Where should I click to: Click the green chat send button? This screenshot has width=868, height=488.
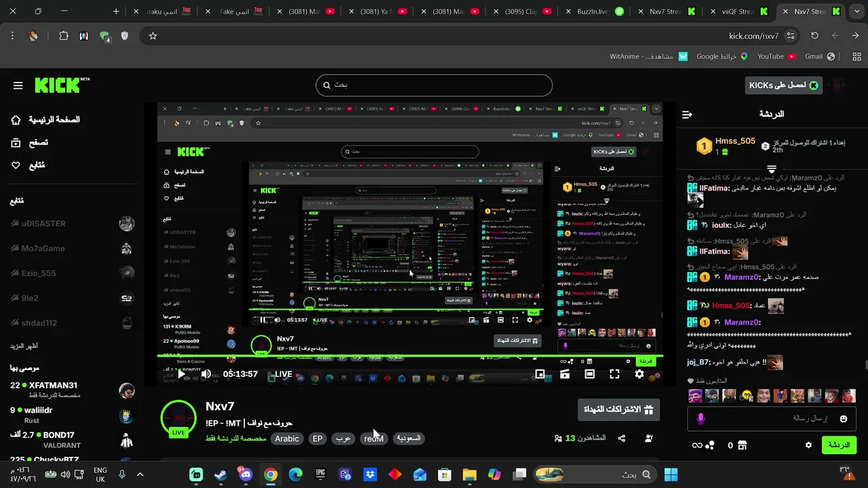tap(839, 445)
